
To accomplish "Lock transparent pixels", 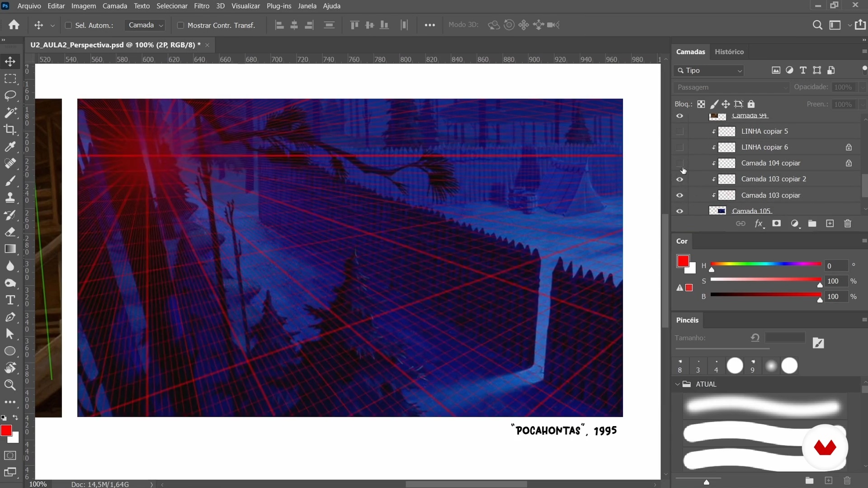I will 701,104.
